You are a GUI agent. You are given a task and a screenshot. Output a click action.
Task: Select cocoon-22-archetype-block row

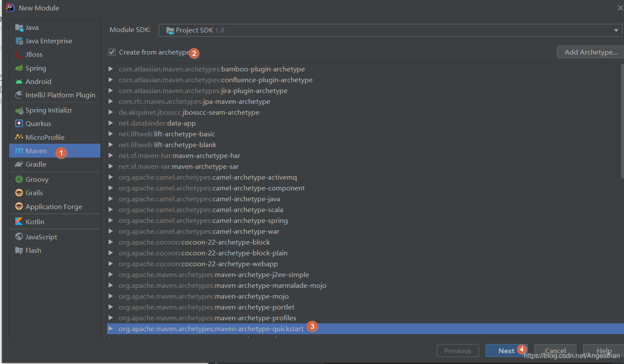364,242
